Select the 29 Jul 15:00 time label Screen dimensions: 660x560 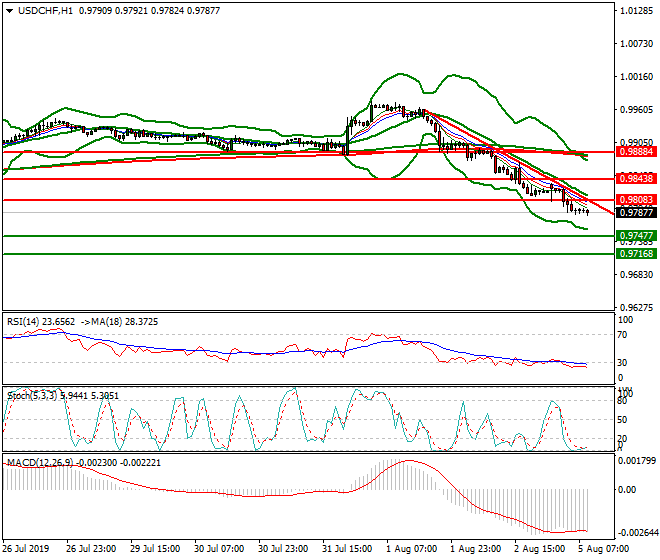point(155,549)
